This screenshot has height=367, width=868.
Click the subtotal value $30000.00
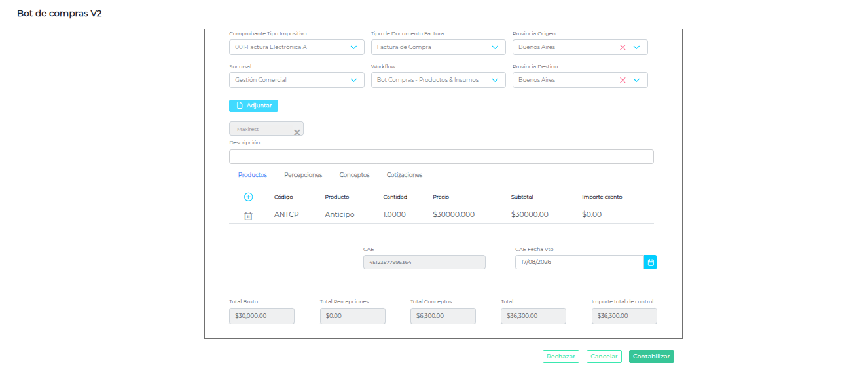coord(530,215)
